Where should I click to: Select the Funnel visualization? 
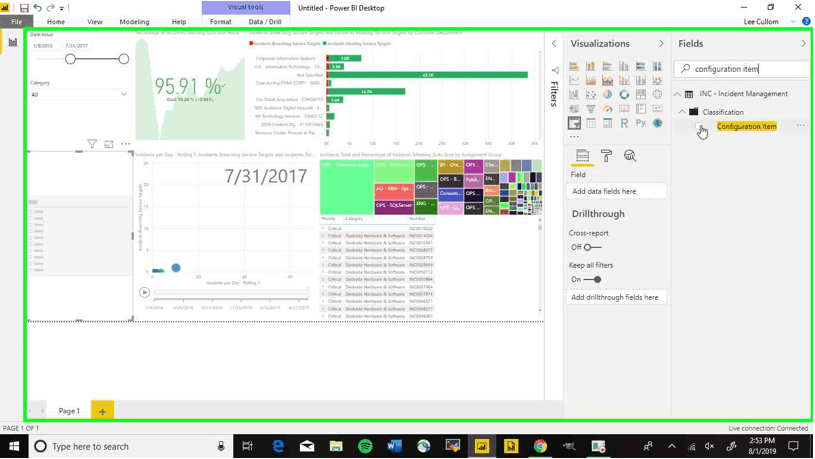tap(590, 109)
